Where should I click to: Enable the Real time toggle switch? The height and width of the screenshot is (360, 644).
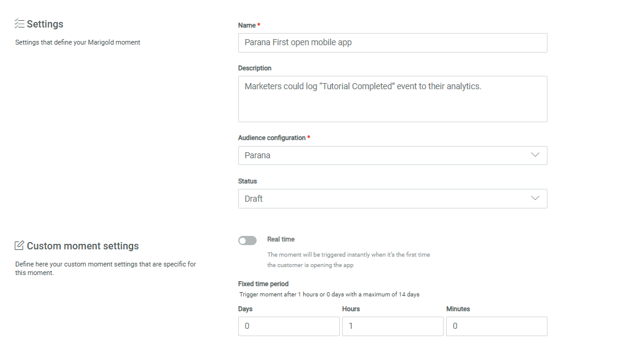coord(247,241)
